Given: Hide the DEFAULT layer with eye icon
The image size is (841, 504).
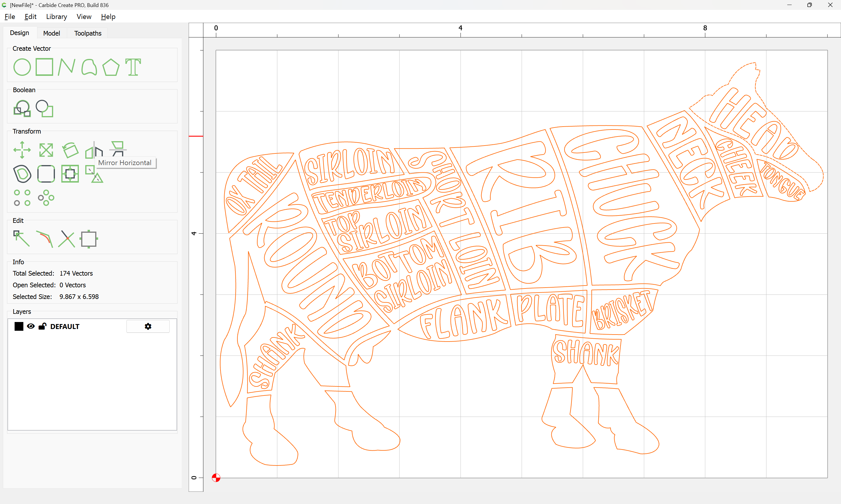Looking at the screenshot, I should (x=31, y=326).
